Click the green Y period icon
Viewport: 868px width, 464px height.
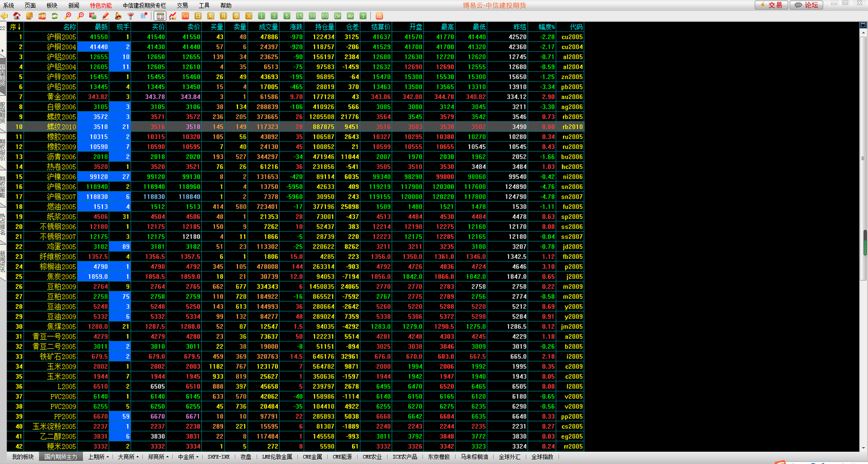pos(363,16)
